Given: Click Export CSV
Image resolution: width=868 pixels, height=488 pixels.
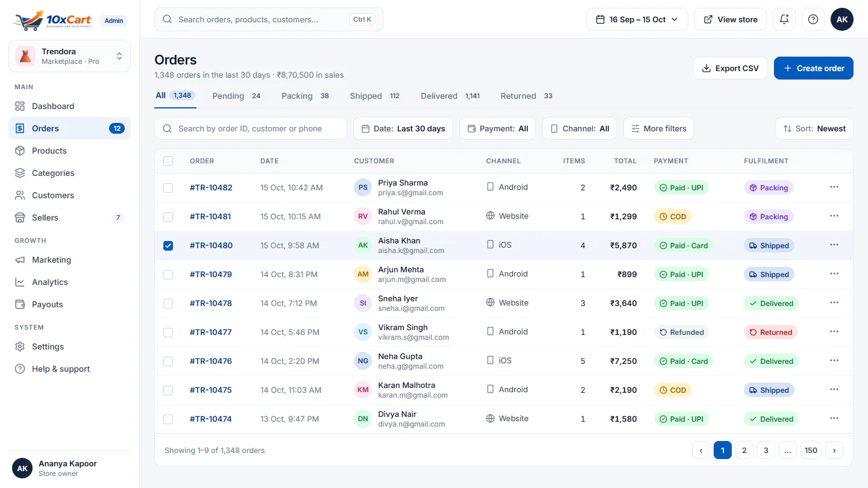Looking at the screenshot, I should (x=730, y=68).
